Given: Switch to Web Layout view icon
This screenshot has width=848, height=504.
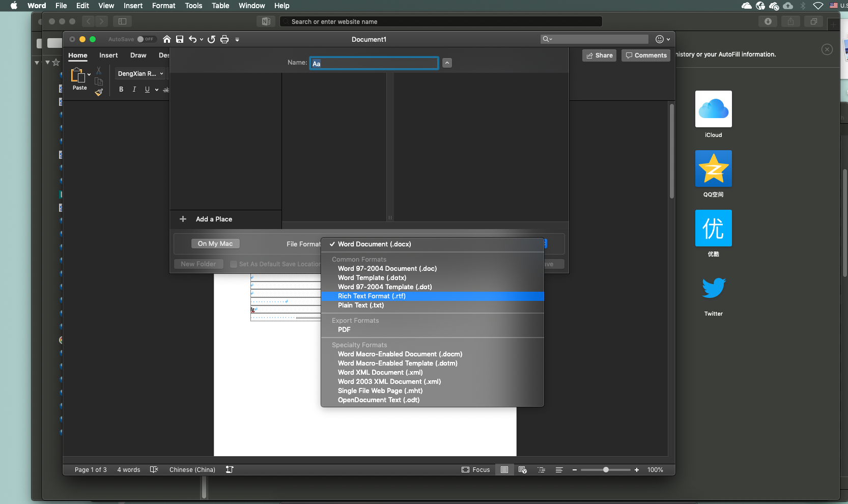Looking at the screenshot, I should point(522,470).
